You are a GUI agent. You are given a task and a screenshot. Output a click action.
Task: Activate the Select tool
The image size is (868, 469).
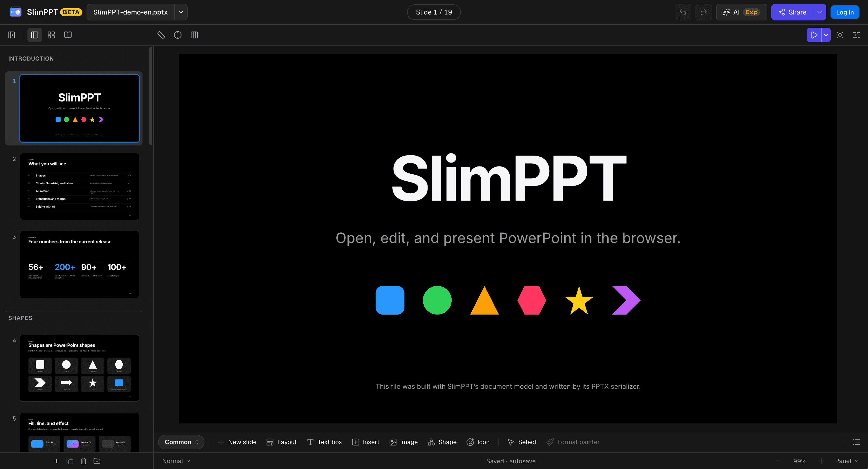point(522,442)
